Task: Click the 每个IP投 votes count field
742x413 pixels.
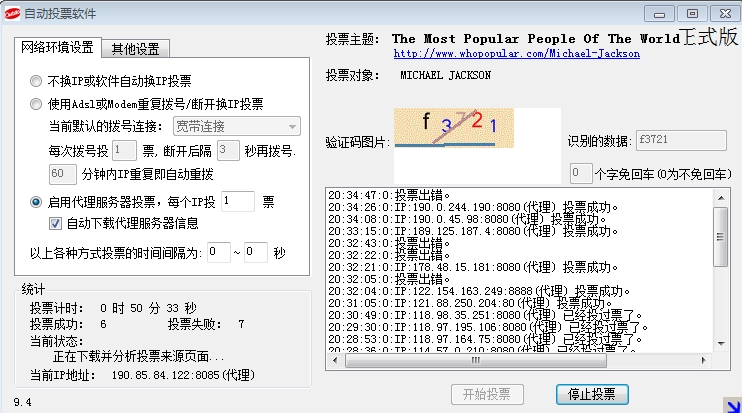Action: [x=238, y=202]
